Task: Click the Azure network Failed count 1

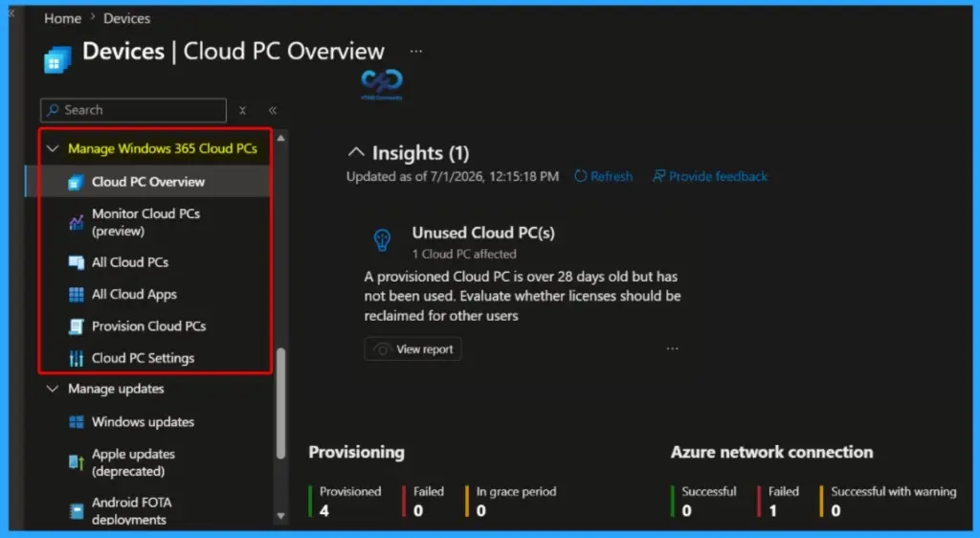Action: pos(772,510)
